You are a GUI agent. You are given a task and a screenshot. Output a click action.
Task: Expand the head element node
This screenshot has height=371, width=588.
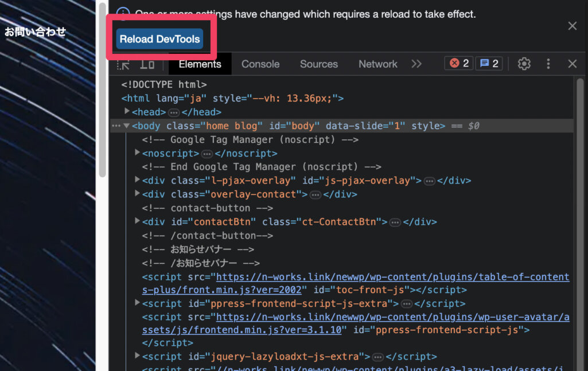click(127, 112)
